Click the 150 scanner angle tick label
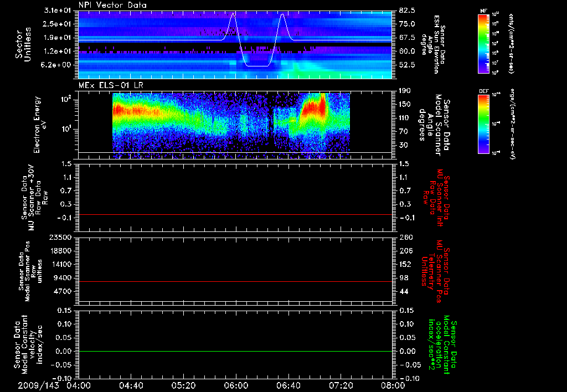The image size is (567, 392). 405,104
